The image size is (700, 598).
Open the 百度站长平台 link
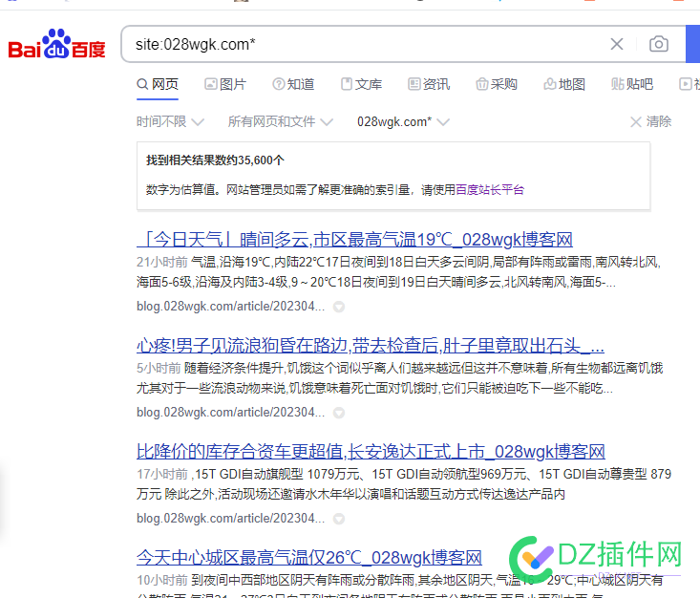point(490,190)
